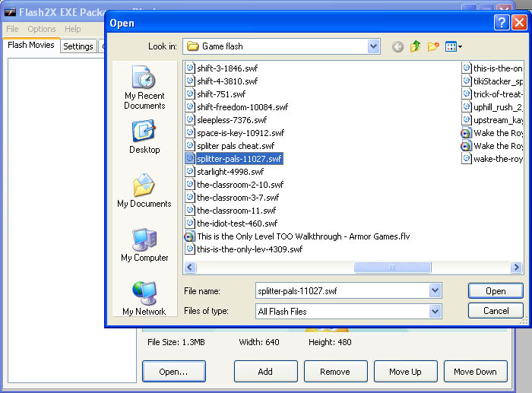532x393 pixels.
Task: Click the Move Up button
Action: 405,371
